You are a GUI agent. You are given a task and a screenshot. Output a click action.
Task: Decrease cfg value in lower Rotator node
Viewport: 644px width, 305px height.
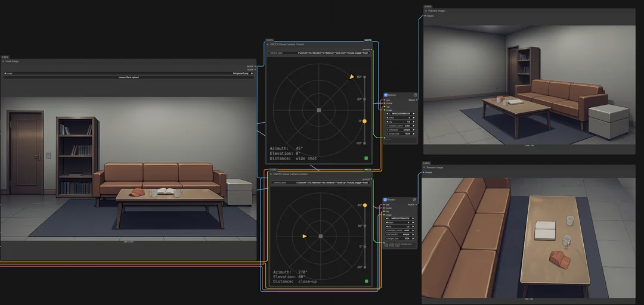click(387, 226)
